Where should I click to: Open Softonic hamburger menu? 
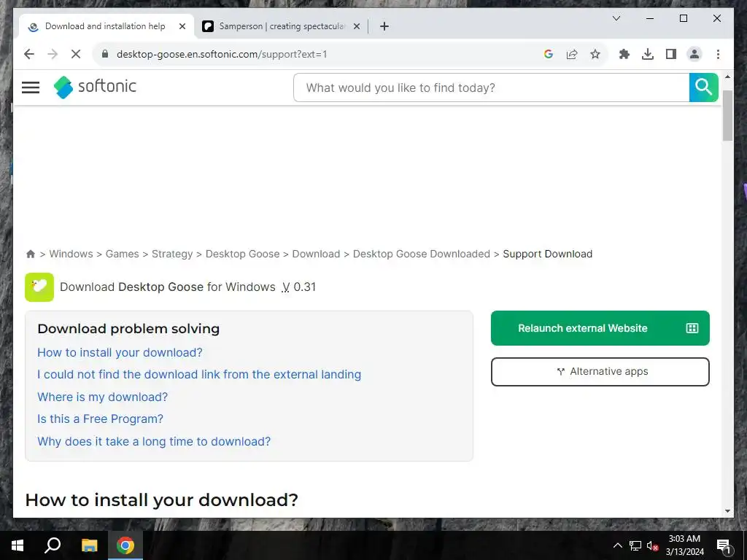click(31, 87)
